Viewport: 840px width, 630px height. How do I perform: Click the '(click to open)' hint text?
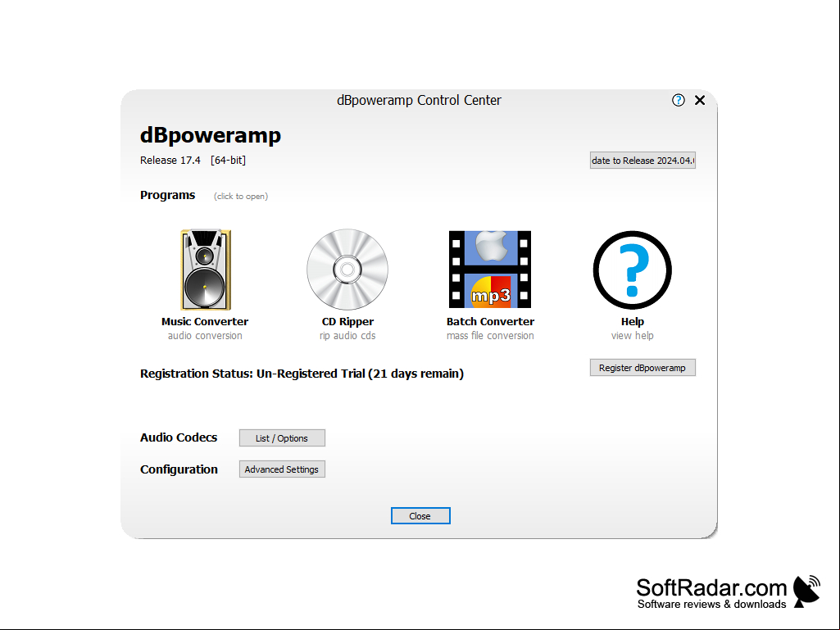pos(241,196)
